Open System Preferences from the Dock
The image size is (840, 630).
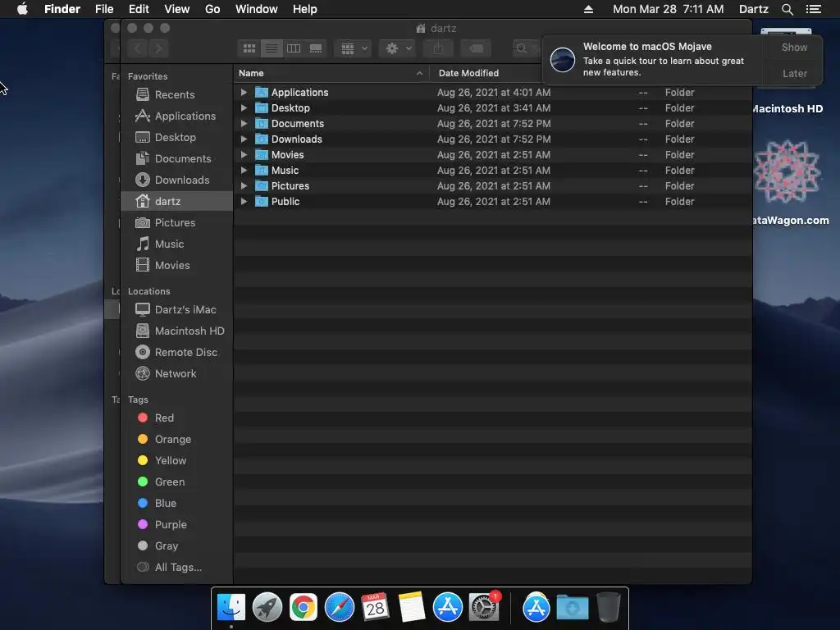(x=484, y=608)
